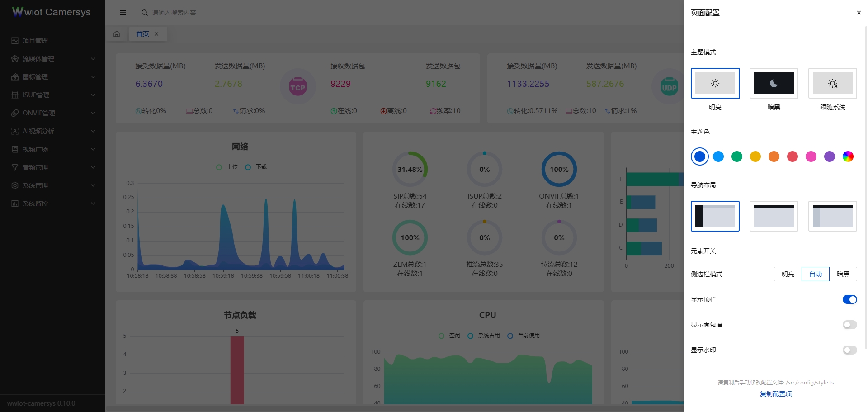Open 项目管理 in the sidebar

[35, 41]
